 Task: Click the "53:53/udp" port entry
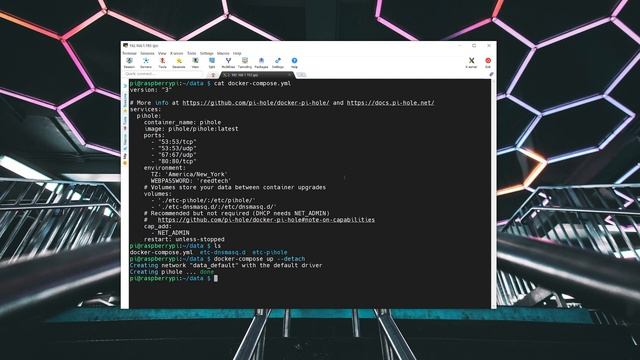coord(177,149)
